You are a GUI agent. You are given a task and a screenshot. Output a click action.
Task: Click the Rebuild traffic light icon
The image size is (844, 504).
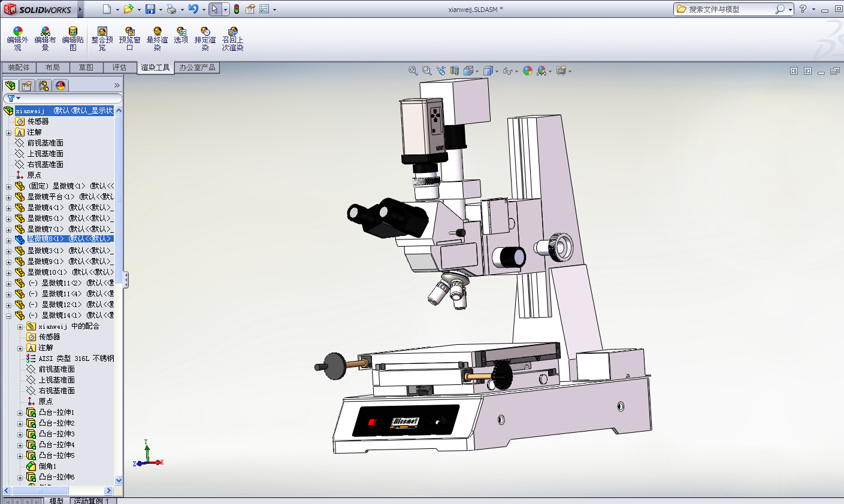coord(237,9)
